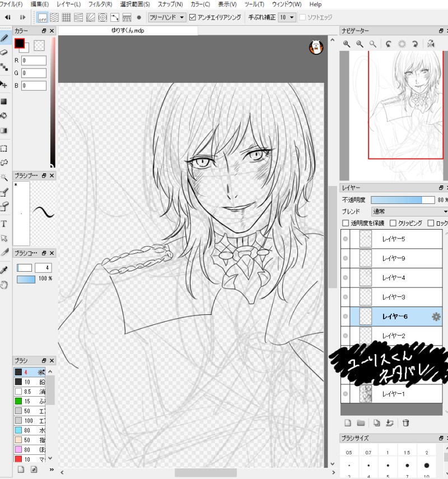Select the Hand pan tool

[x=4, y=285]
